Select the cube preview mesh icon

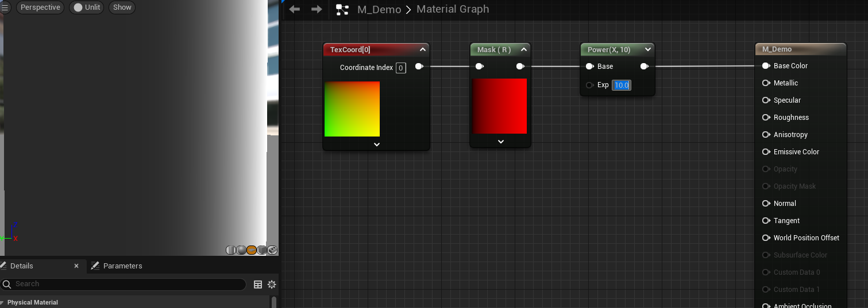coord(262,250)
